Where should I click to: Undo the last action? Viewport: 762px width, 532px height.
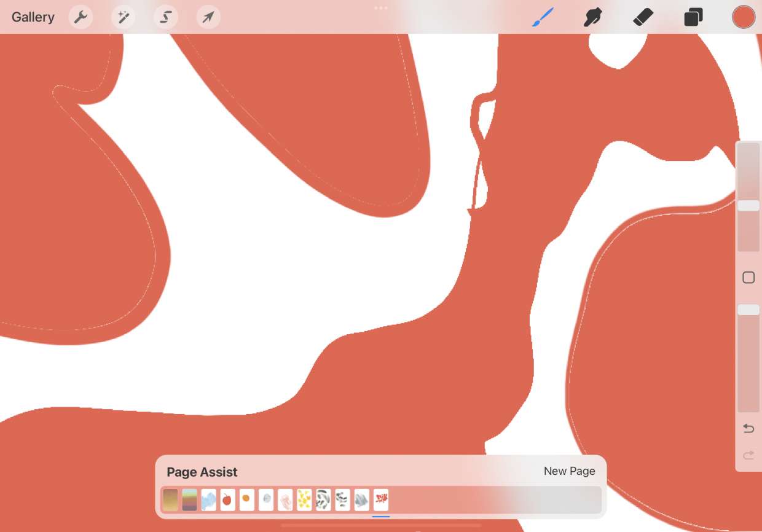(748, 428)
